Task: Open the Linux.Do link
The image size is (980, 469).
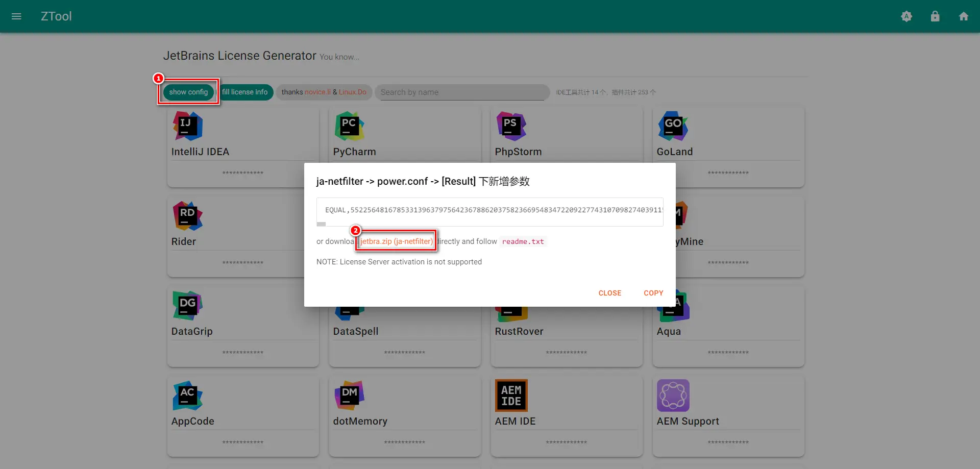Action: point(353,92)
